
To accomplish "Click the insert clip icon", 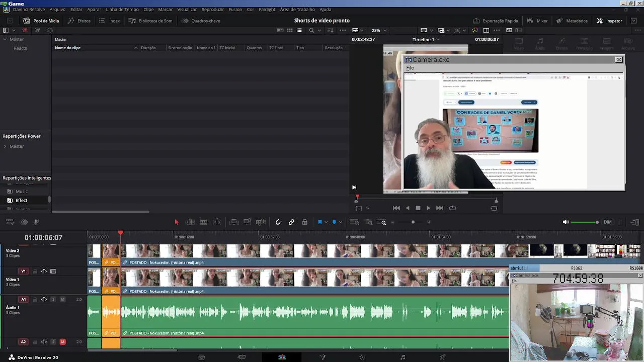I will 233,222.
